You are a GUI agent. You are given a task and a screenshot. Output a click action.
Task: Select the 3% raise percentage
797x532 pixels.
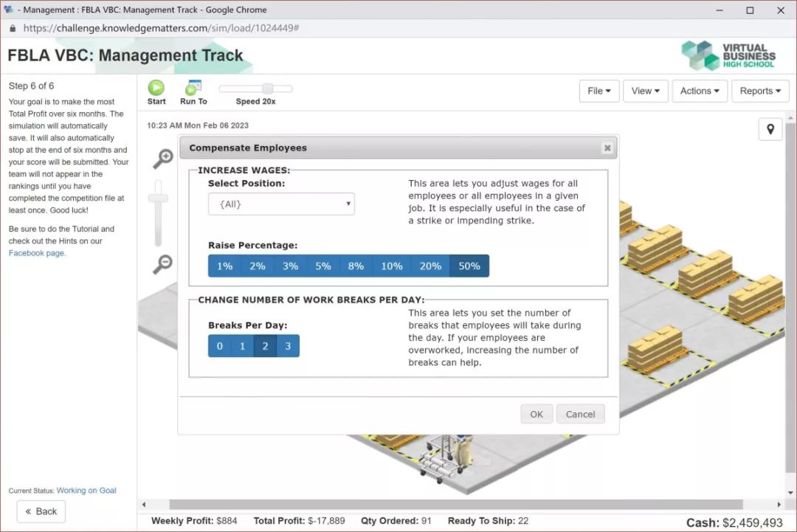pos(290,266)
